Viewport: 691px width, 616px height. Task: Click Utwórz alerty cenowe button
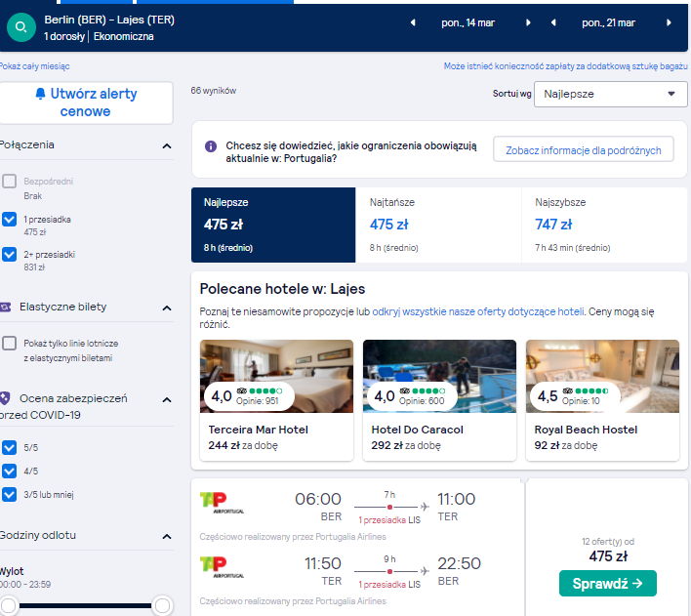coord(86,103)
